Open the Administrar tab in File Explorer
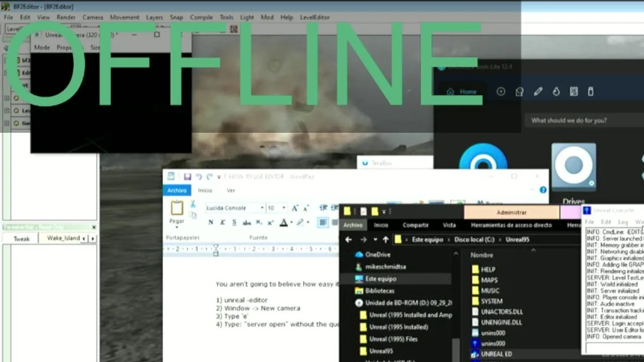Image resolution: width=644 pixels, height=362 pixels. coord(512,213)
